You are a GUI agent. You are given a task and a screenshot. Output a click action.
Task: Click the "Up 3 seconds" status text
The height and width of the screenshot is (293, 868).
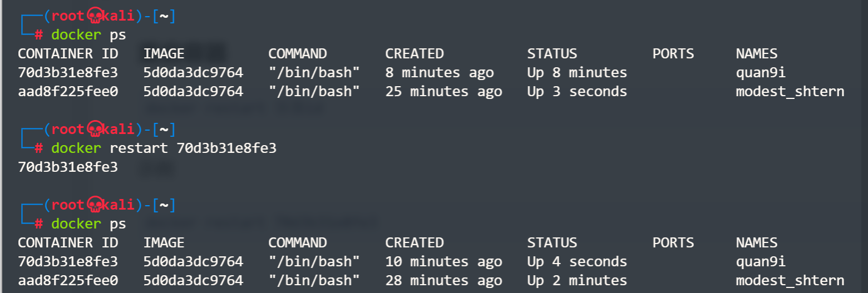[577, 92]
